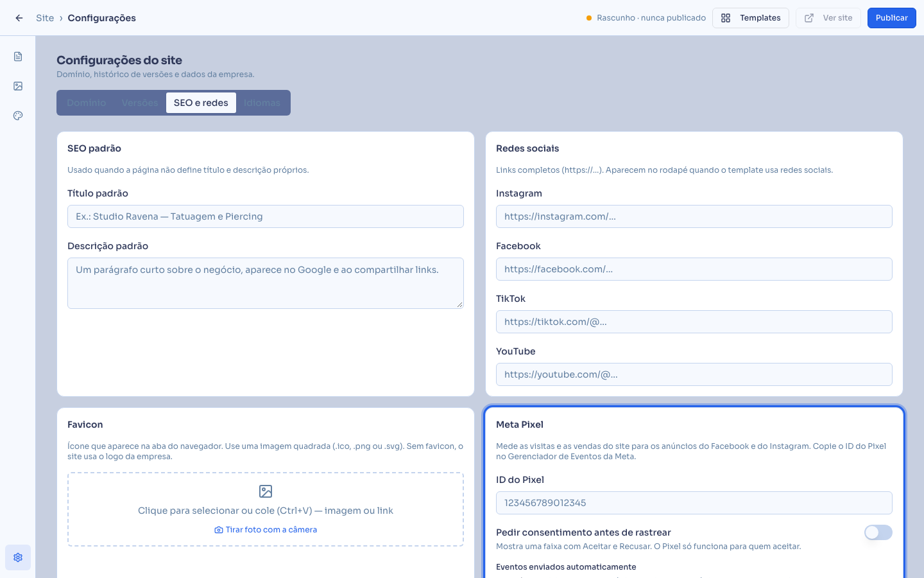Click the ID do Pixel field

pos(694,503)
